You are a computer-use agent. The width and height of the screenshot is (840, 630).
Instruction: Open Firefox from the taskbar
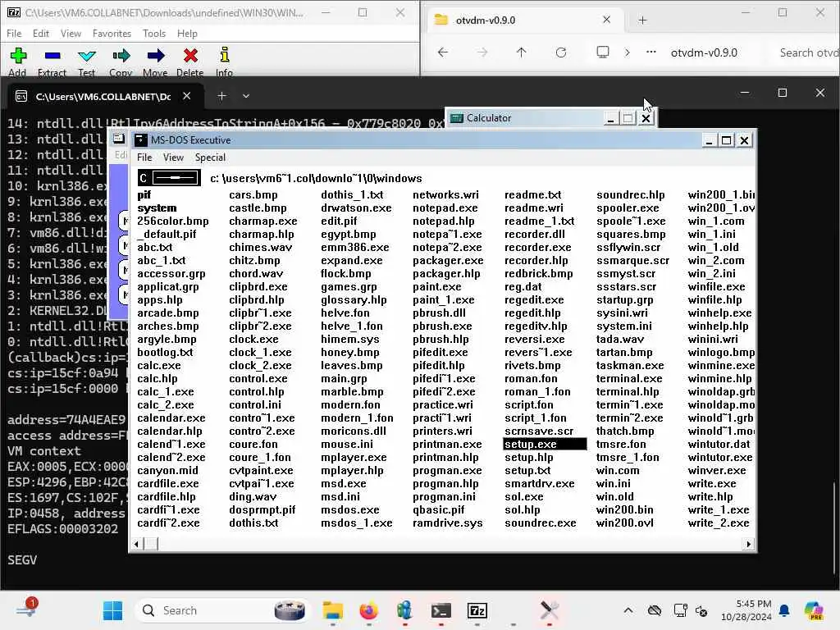368,610
